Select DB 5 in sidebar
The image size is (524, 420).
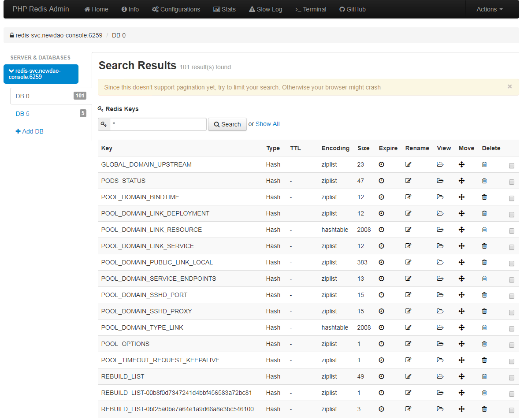point(22,114)
